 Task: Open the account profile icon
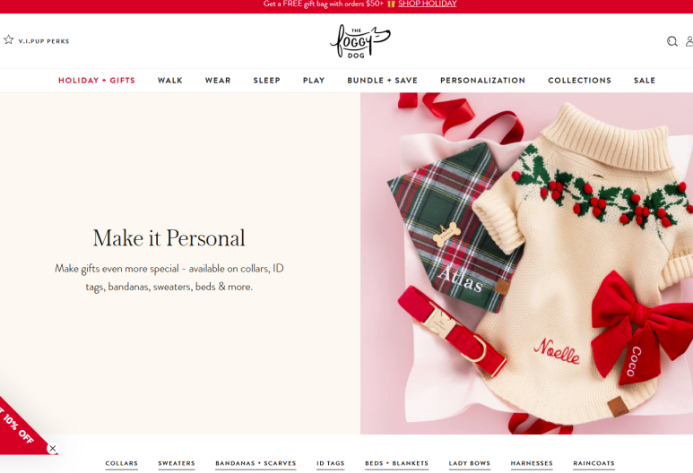pos(689,41)
